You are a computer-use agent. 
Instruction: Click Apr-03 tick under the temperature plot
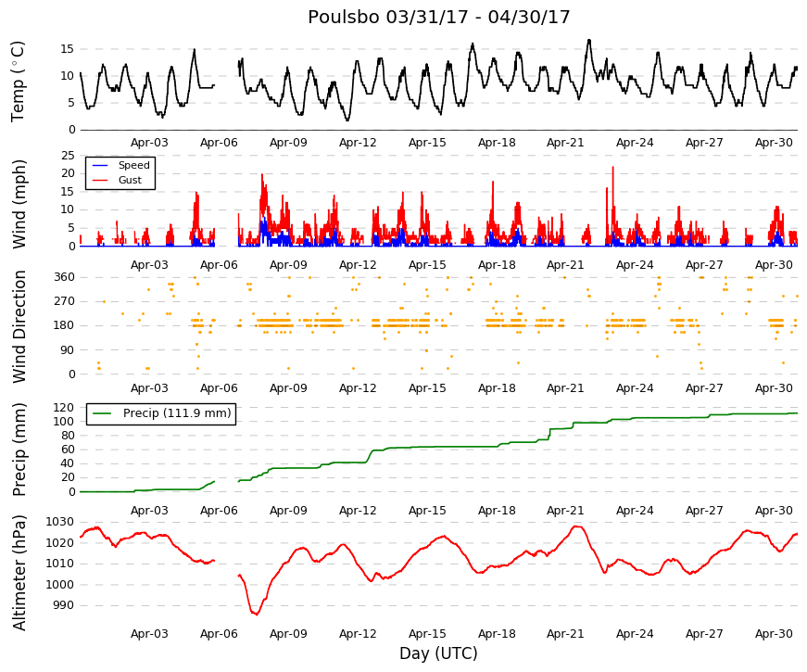tap(149, 143)
